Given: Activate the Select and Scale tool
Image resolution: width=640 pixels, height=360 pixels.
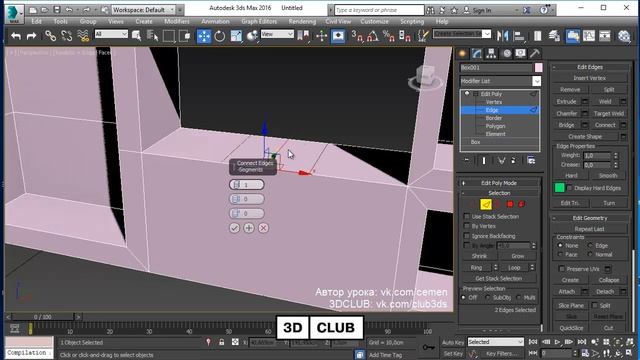Looking at the screenshot, I should click(x=236, y=36).
